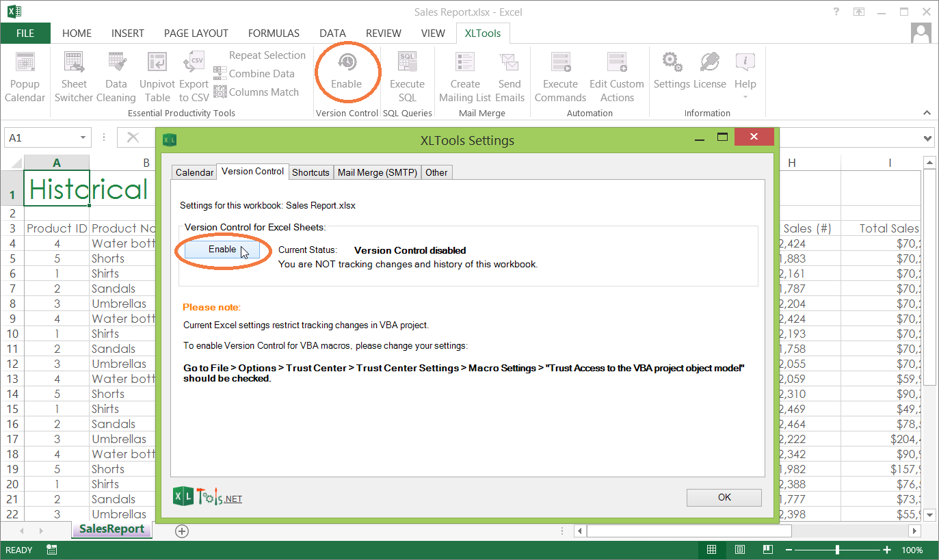Open the Mail Merge (SMTP) tab
The height and width of the screenshot is (560, 939).
pos(377,172)
